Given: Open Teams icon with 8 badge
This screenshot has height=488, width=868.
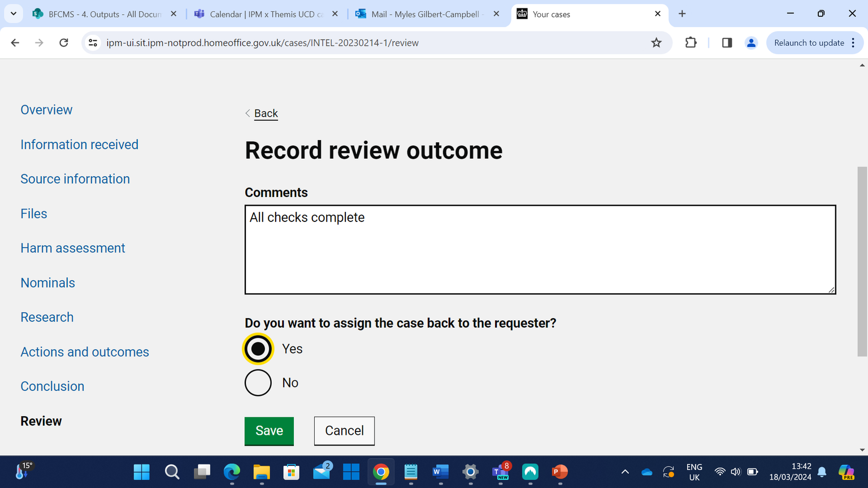Looking at the screenshot, I should 501,472.
